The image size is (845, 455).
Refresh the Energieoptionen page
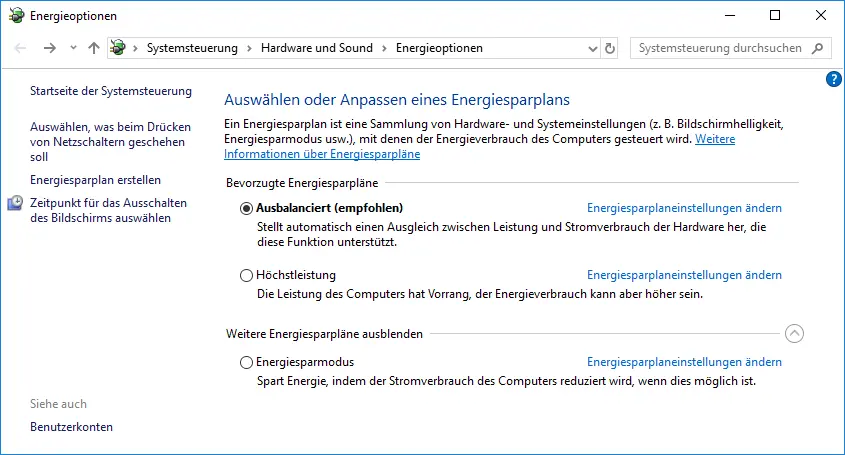[610, 48]
